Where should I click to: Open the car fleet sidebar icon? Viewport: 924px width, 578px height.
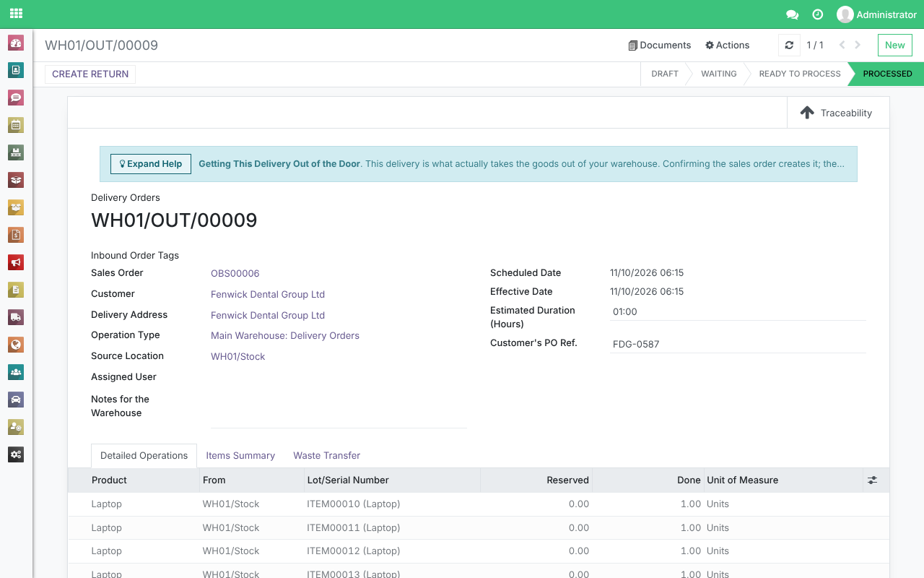click(16, 400)
